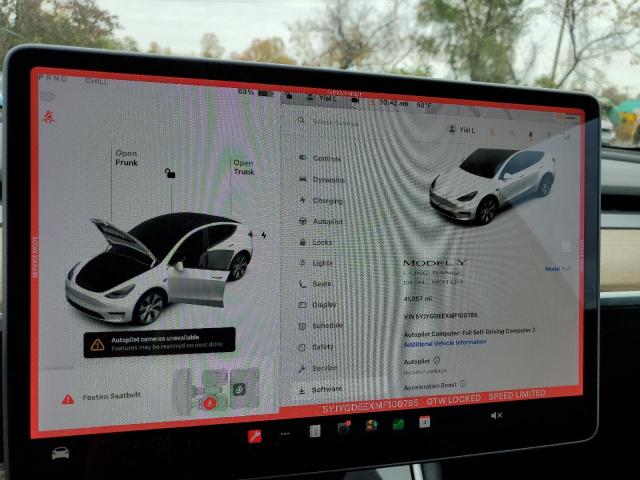Tap the Open Trunk control
640x480 pixels.
(x=243, y=166)
